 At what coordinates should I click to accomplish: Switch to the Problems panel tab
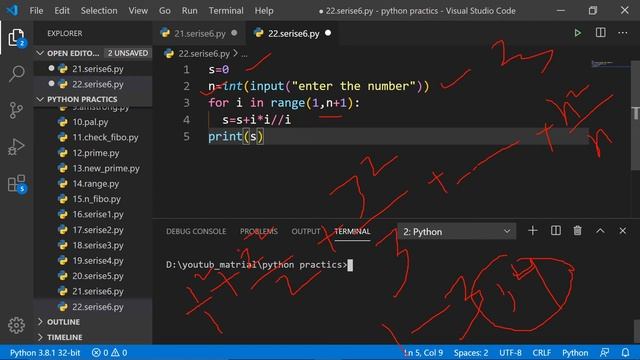[x=259, y=231]
